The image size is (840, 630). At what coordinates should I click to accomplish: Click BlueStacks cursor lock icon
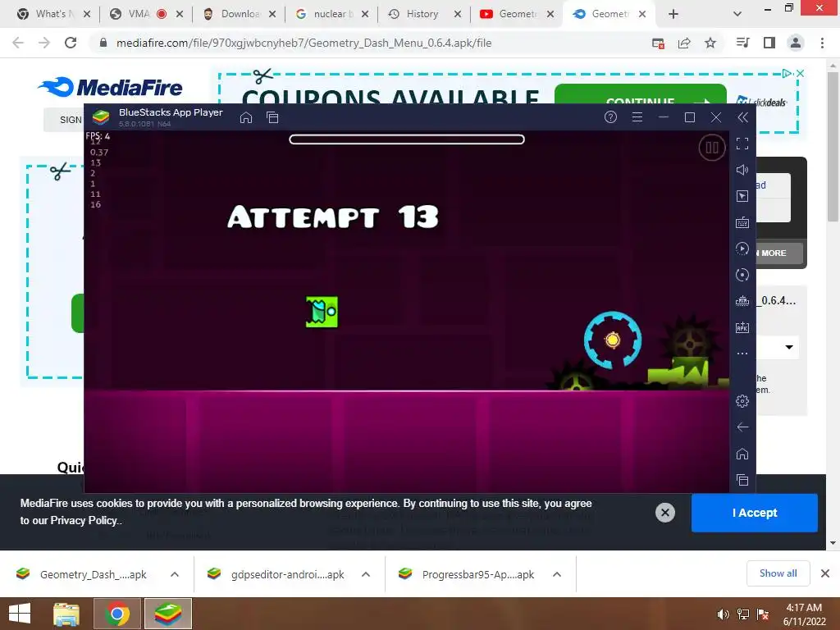pyautogui.click(x=742, y=196)
